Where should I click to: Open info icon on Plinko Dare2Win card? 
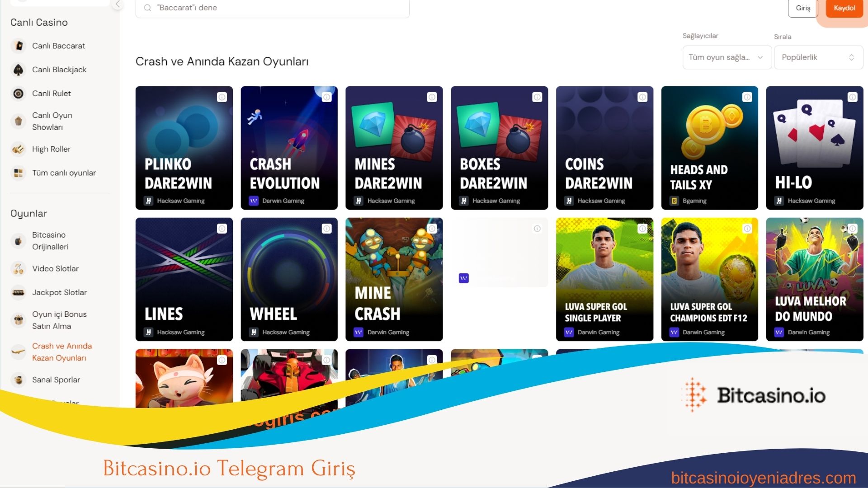click(222, 97)
